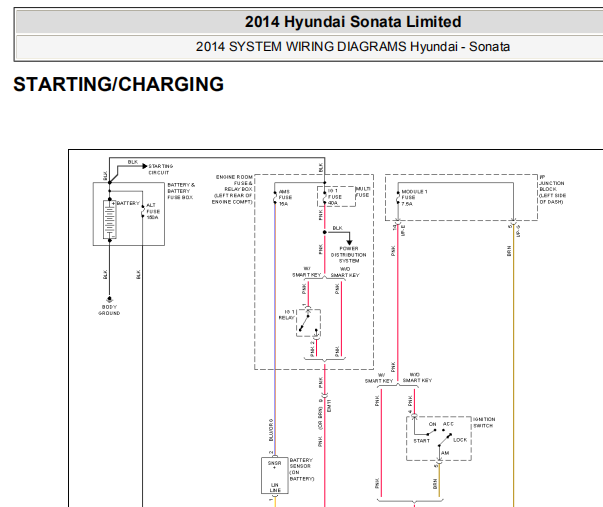Viewport: 603px width, 507px height.
Task: Click the "ON" position in the ignition switch
Action: pyautogui.click(x=433, y=424)
